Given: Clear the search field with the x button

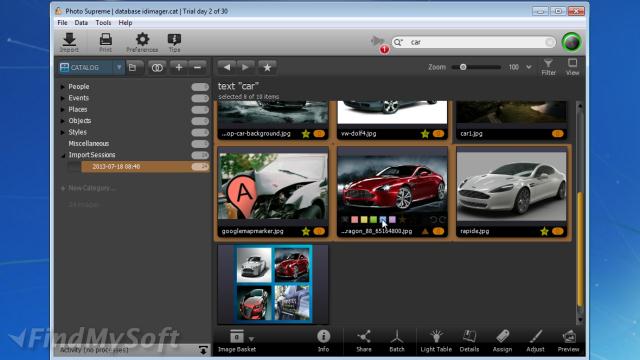Looking at the screenshot, I should [550, 42].
